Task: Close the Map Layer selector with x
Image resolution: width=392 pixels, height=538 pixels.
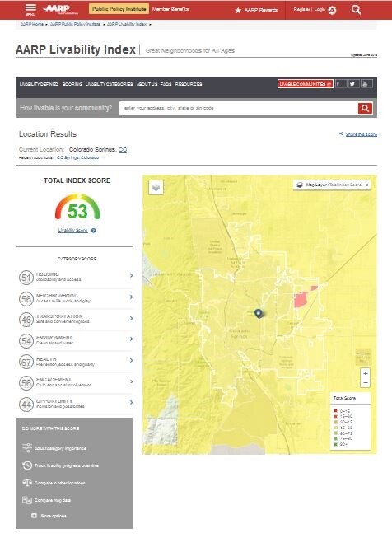Action: [367, 185]
